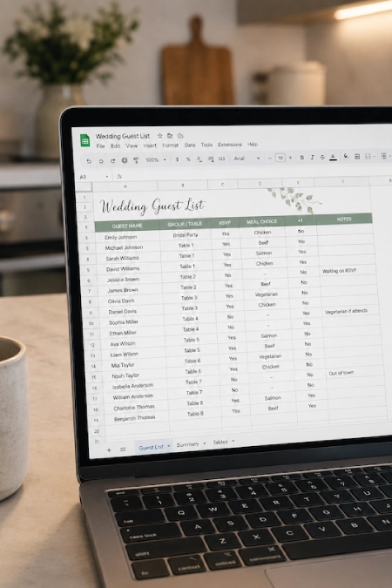392x588 pixels.
Task: Open the Edit menu
Action: [x=115, y=145]
